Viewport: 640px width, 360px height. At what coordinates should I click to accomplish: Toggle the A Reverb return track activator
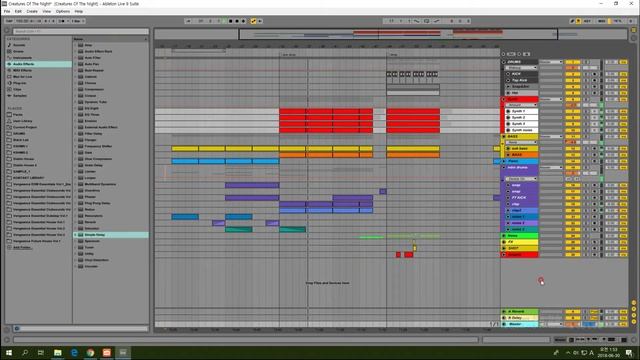(x=573, y=311)
